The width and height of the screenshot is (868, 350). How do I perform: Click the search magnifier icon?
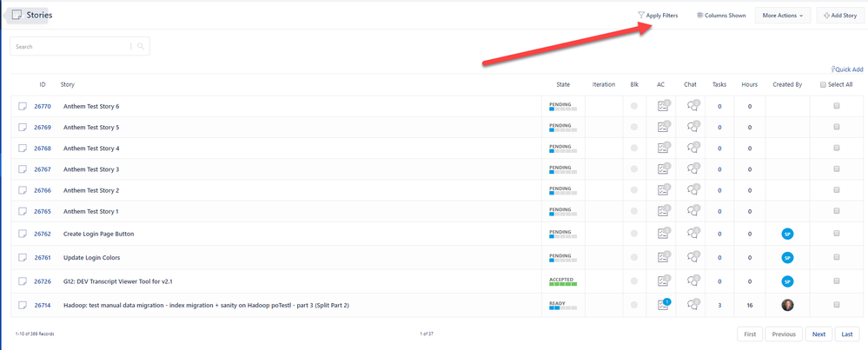141,47
